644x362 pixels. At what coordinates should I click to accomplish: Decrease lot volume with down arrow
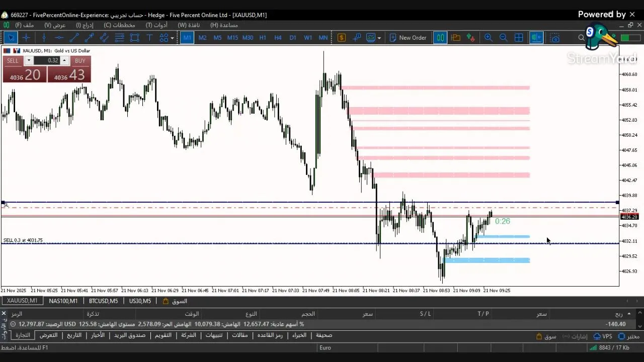(29, 60)
